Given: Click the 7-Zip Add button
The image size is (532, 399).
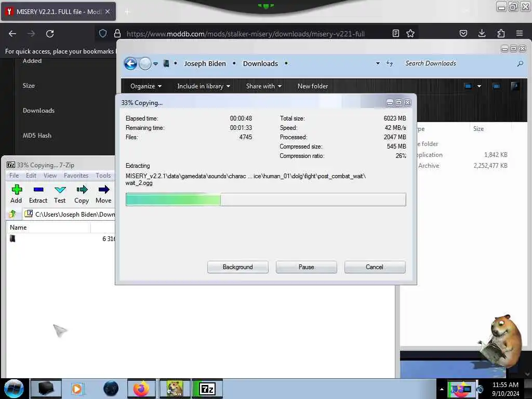Looking at the screenshot, I should click(16, 194).
